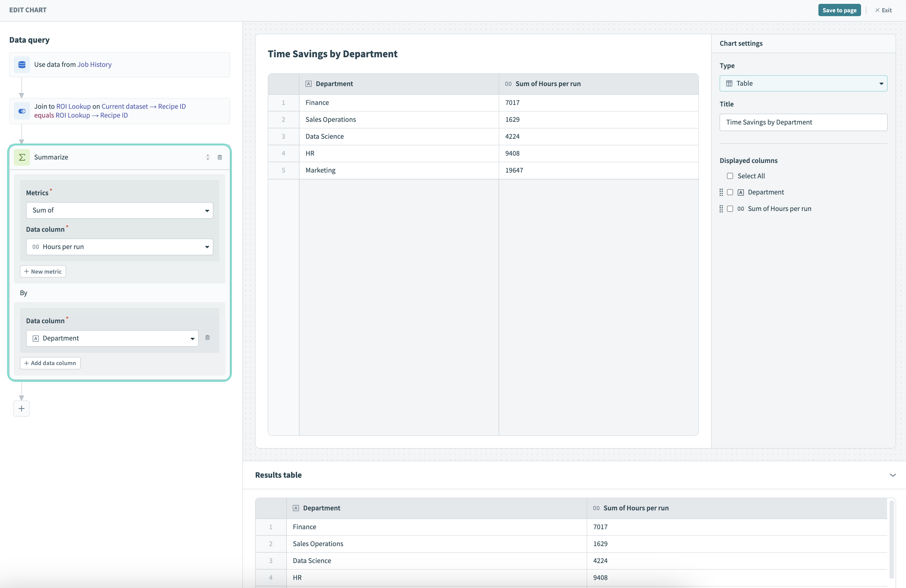Grab the drag handle beside Department displayed column
Viewport: 906px width, 588px height.
click(x=721, y=192)
